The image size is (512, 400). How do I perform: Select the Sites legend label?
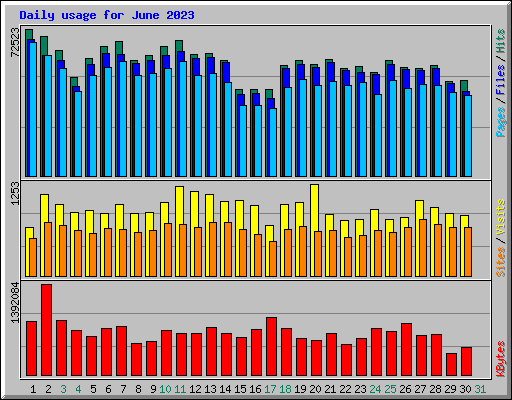(x=501, y=262)
